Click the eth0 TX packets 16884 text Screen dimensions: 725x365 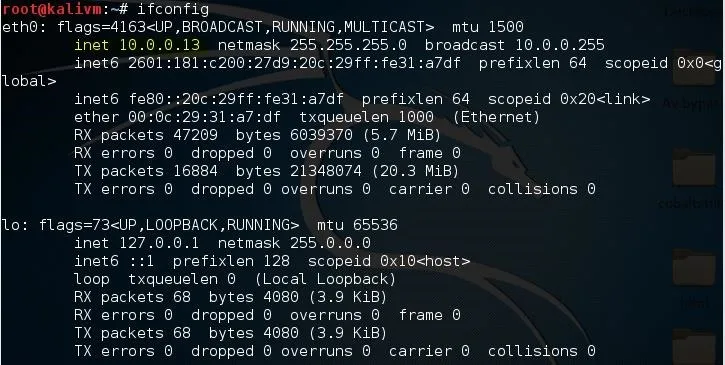pyautogui.click(x=146, y=171)
